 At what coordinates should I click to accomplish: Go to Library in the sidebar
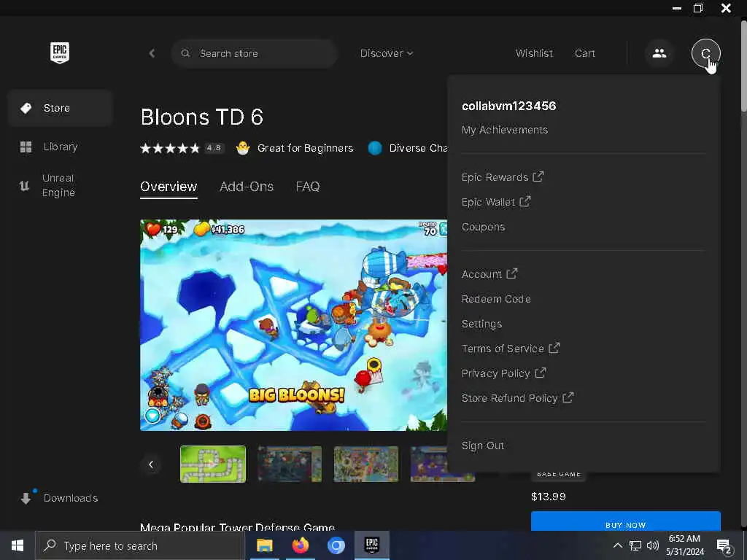60,147
